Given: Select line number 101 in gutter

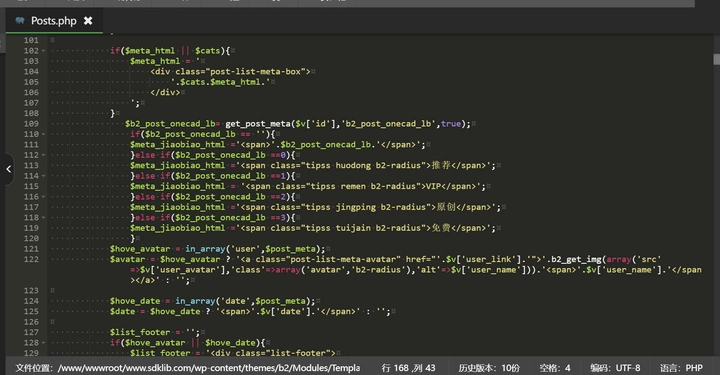Looking at the screenshot, I should click(x=31, y=40).
